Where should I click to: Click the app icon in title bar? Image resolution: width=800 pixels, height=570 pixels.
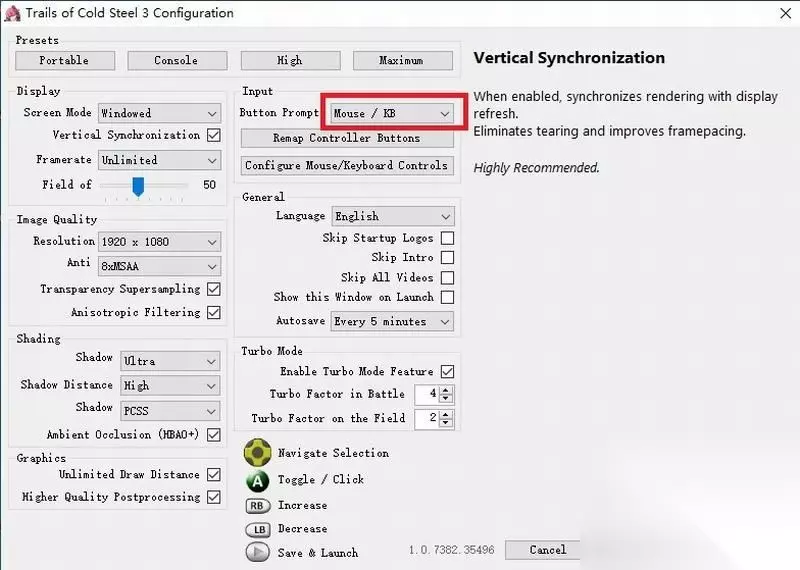[x=12, y=13]
